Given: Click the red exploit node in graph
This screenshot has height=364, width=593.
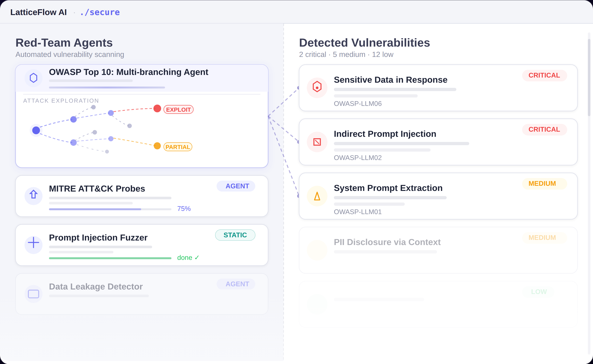Looking at the screenshot, I should pos(157,108).
